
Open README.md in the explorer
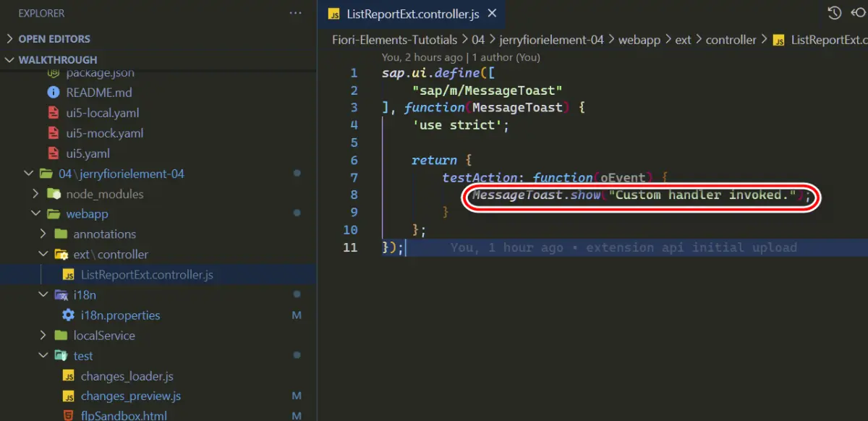pos(99,93)
